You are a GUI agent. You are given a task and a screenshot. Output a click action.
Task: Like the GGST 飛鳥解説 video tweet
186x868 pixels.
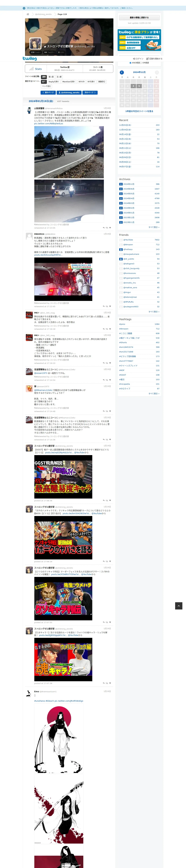click(x=110, y=500)
